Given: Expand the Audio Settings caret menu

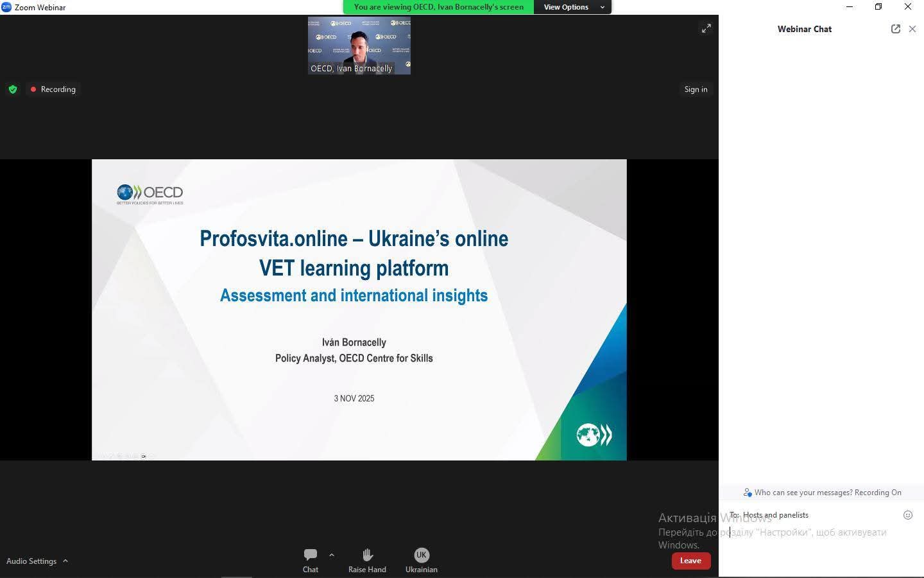Looking at the screenshot, I should click(65, 561).
